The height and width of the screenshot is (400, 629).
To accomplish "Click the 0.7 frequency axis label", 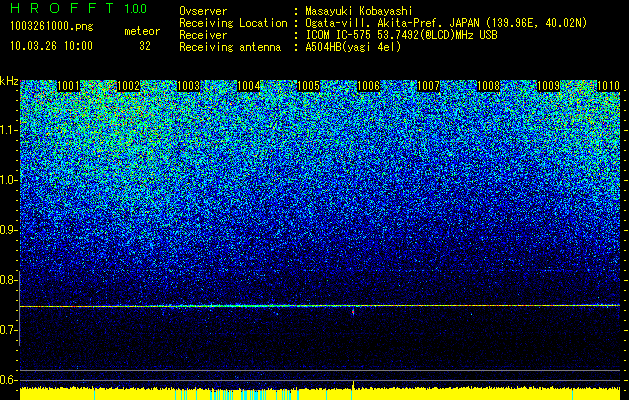I will [x=9, y=330].
